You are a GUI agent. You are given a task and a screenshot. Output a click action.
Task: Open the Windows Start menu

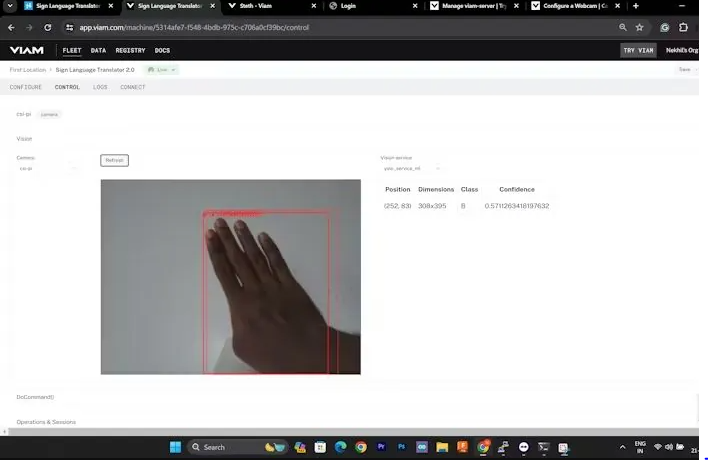[175, 447]
